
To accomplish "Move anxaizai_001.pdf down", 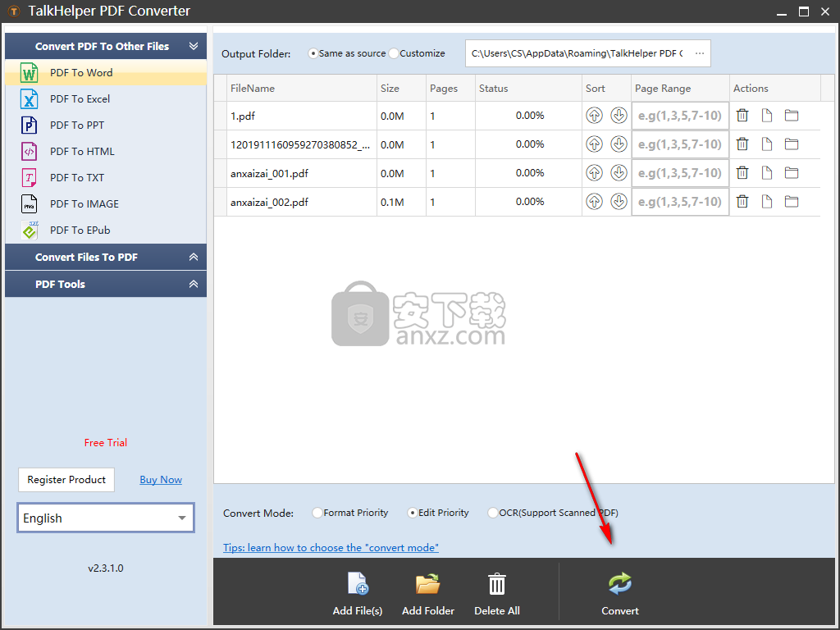I will click(x=619, y=172).
